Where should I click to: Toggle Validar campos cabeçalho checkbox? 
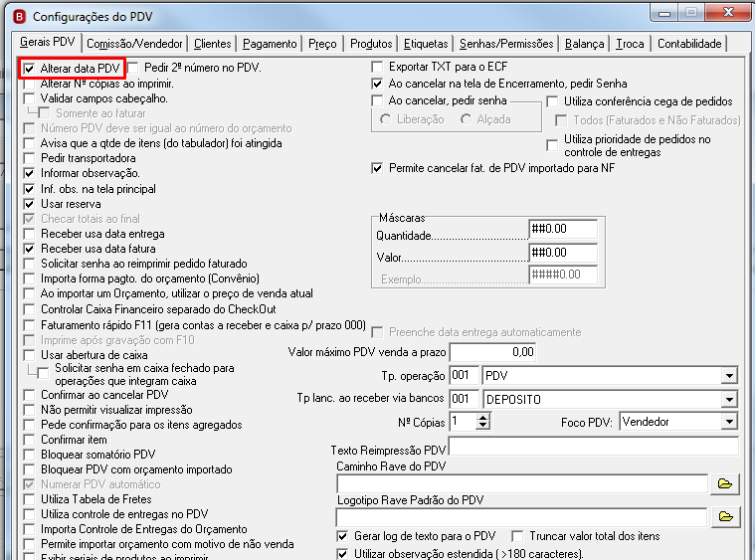pos(30,98)
